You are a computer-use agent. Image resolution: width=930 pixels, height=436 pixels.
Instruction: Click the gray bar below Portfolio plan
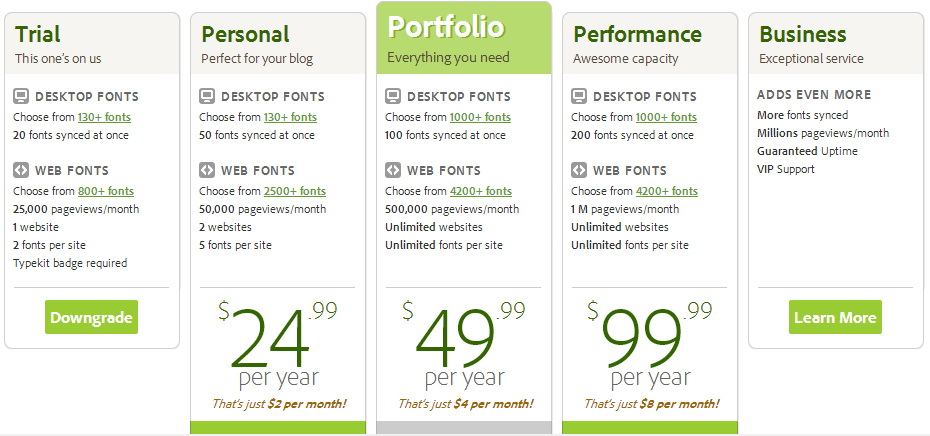[x=464, y=428]
